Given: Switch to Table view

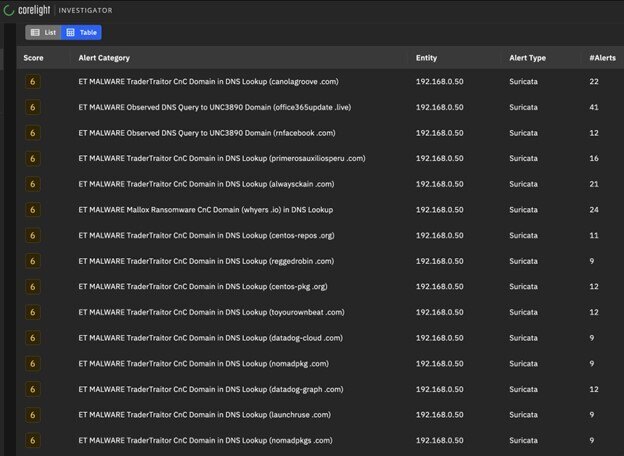Looking at the screenshot, I should [81, 32].
